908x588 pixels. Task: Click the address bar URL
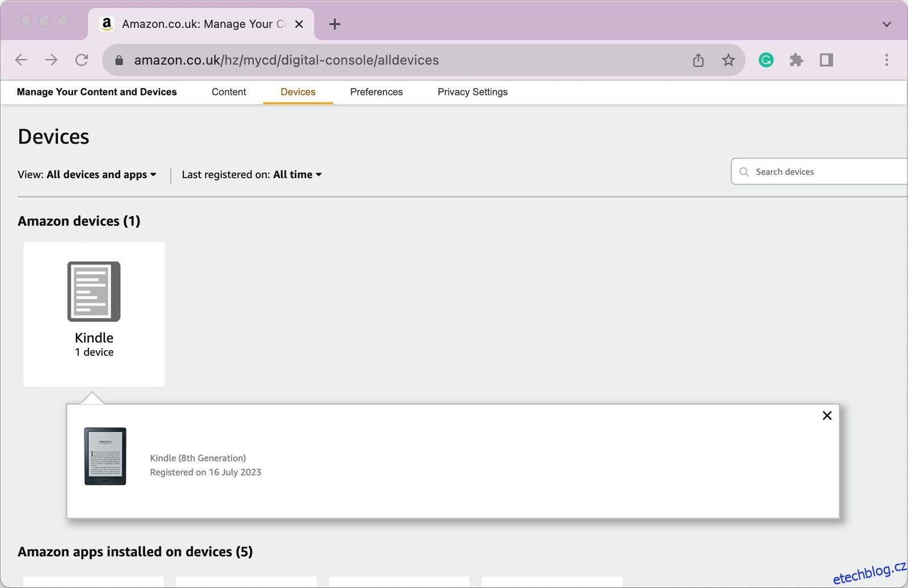[286, 60]
